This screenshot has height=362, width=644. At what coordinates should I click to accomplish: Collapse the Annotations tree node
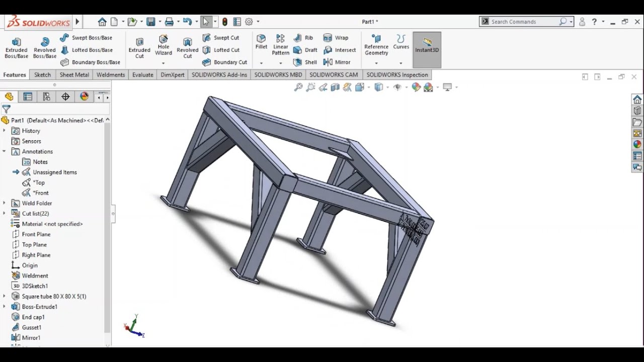pos(4,151)
